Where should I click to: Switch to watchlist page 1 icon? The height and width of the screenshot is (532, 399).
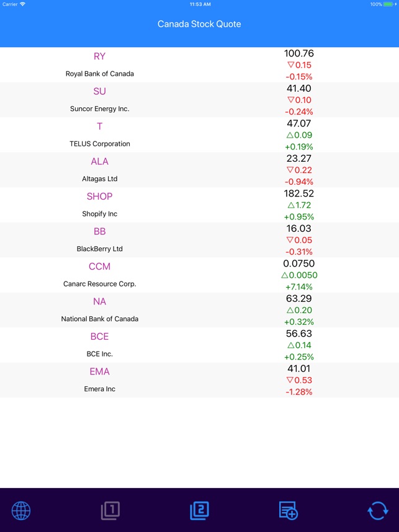(110, 510)
